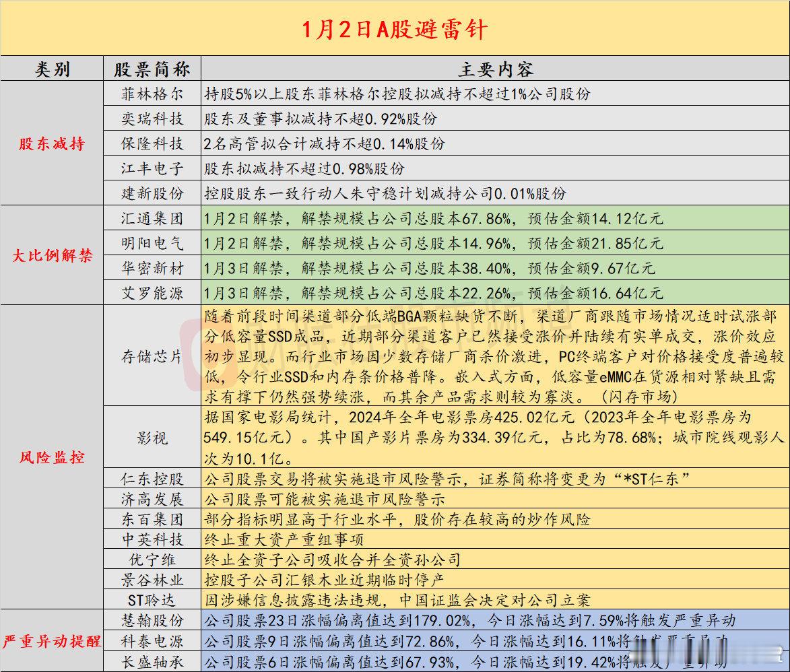Select the 类别 column header
790x672 pixels.
[x=52, y=69]
